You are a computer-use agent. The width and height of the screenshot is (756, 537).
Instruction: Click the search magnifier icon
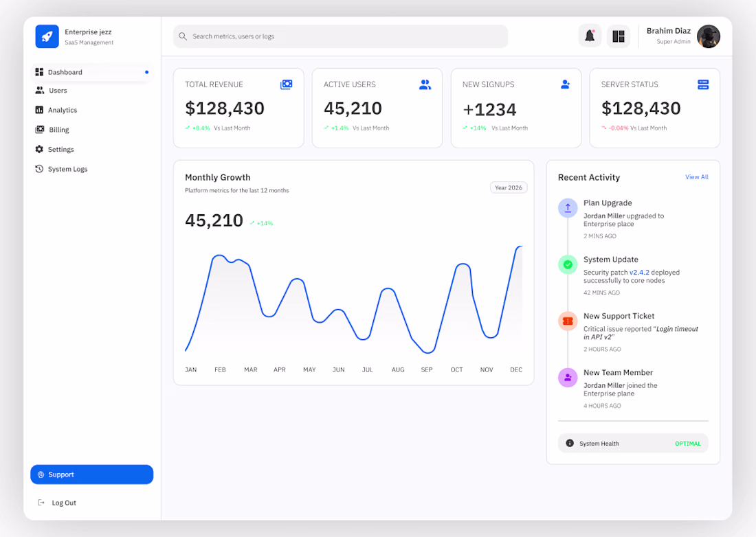183,36
